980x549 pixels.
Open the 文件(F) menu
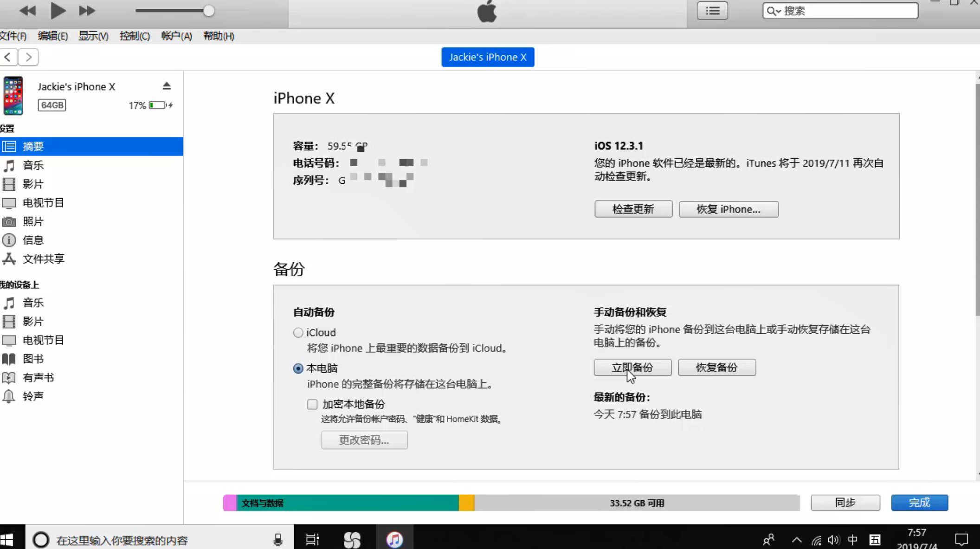click(x=13, y=36)
